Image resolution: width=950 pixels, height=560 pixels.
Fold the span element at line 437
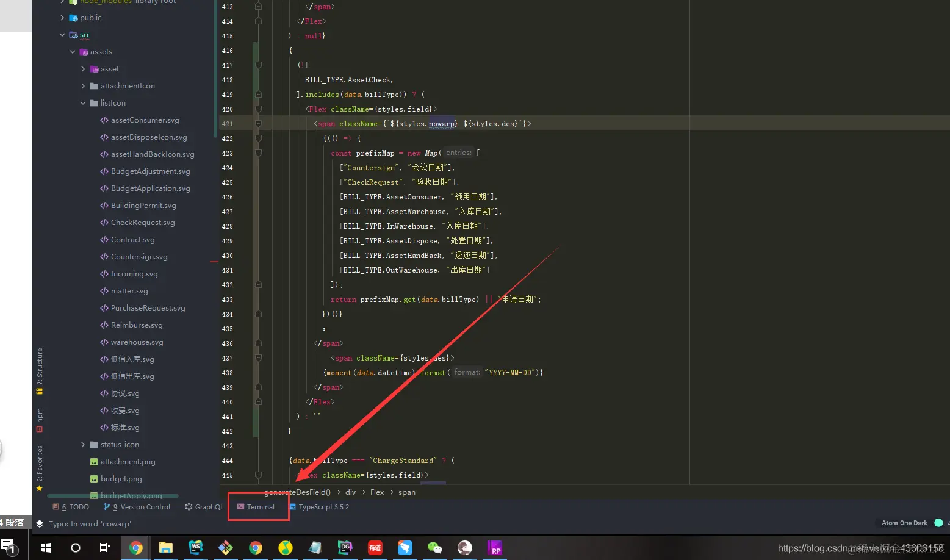pyautogui.click(x=258, y=358)
